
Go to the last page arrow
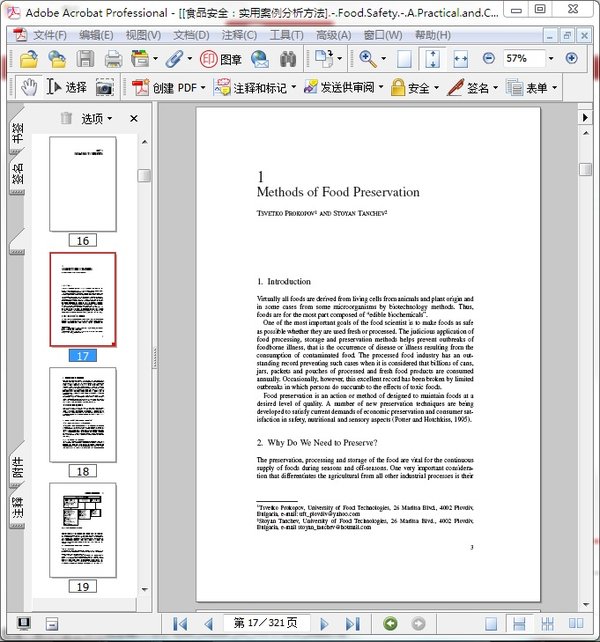tap(352, 624)
